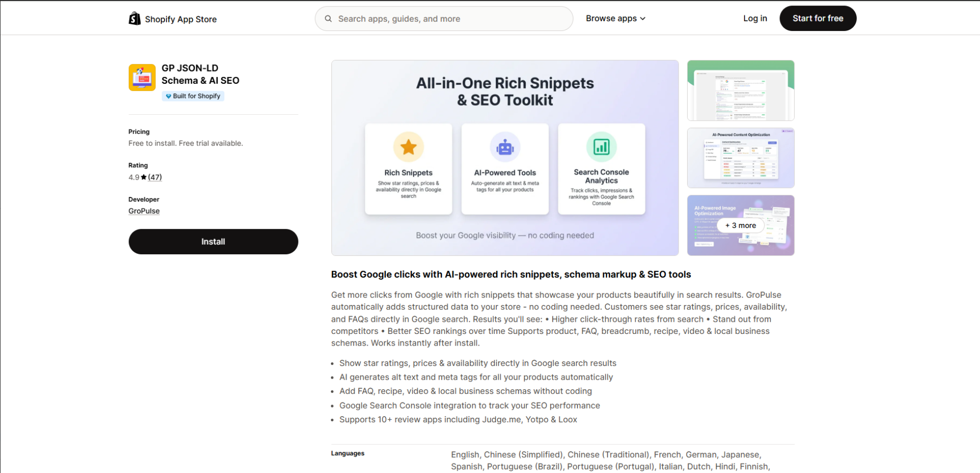
Task: Click the Shopify bag logo icon
Action: 134,19
